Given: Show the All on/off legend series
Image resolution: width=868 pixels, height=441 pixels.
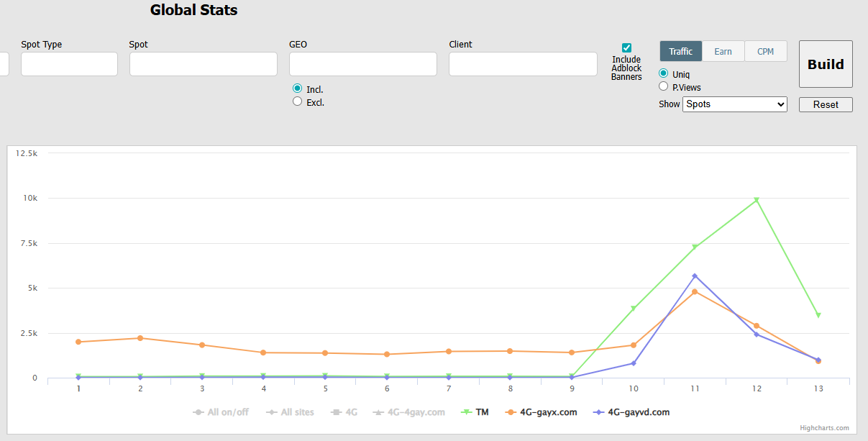Looking at the screenshot, I should click(x=220, y=412).
